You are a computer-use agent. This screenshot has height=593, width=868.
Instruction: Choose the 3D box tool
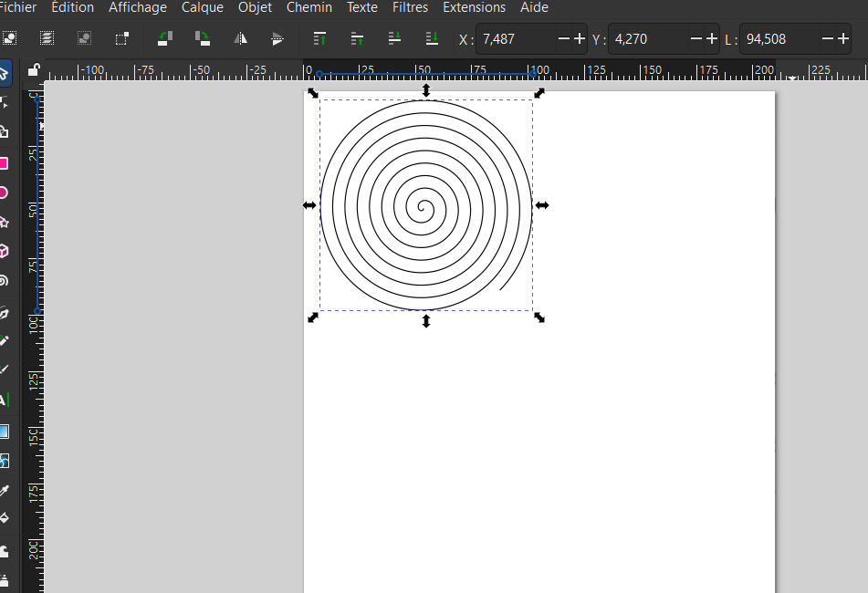click(4, 251)
